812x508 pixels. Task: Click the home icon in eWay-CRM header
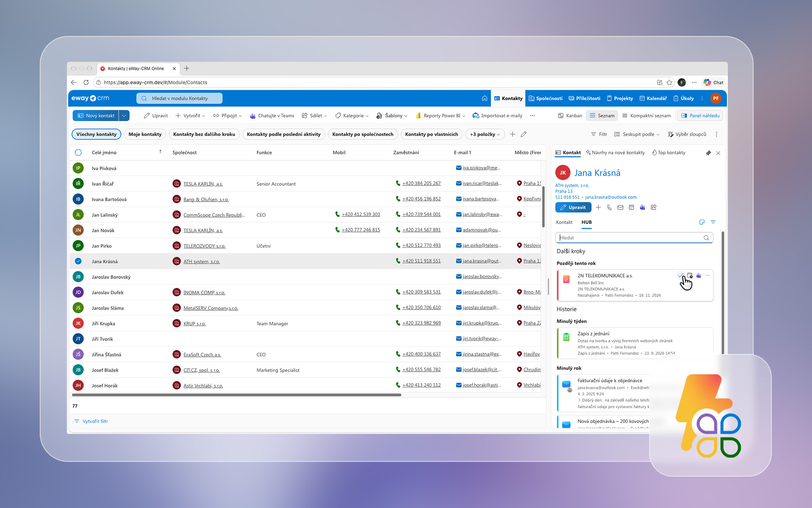[484, 98]
